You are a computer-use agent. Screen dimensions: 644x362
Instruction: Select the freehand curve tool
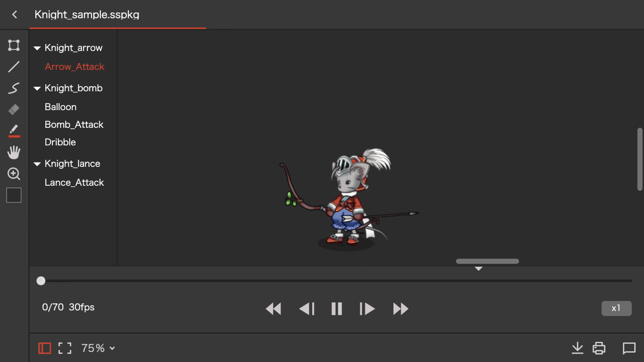(14, 88)
